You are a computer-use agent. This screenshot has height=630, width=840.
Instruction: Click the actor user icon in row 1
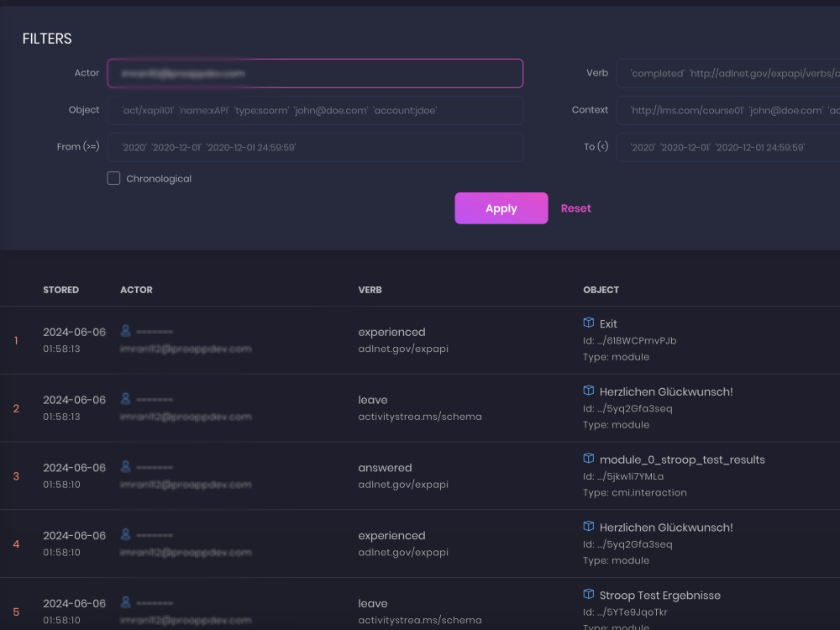coord(126,331)
